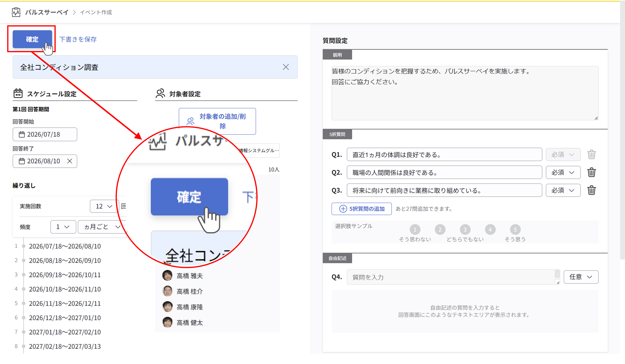Image resolution: width=625 pixels, height=364 pixels.
Task: Click avatar of 高橋 健太
Action: click(x=167, y=322)
